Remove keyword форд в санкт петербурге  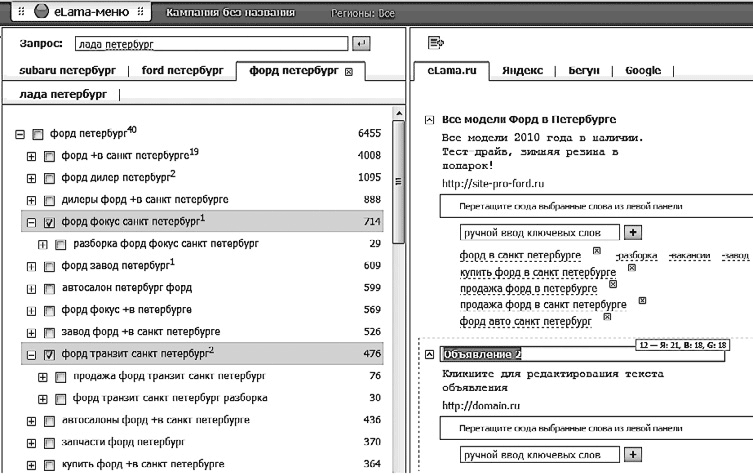597,250
